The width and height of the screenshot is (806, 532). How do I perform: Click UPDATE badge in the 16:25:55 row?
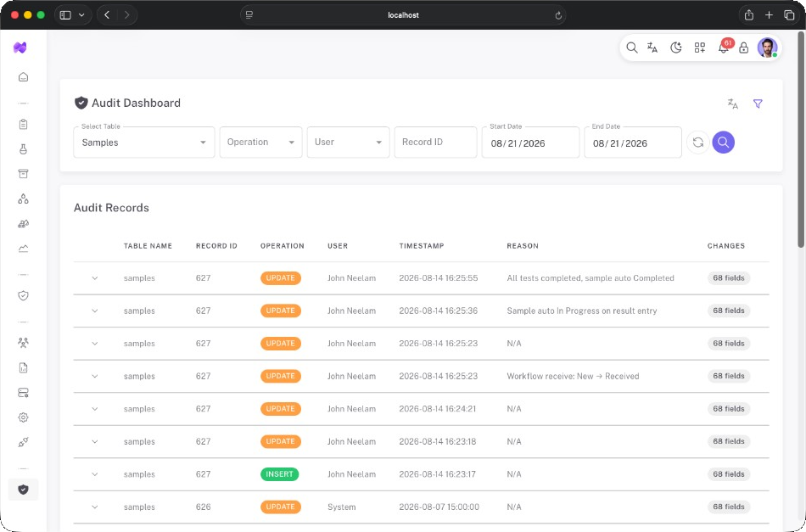point(281,278)
